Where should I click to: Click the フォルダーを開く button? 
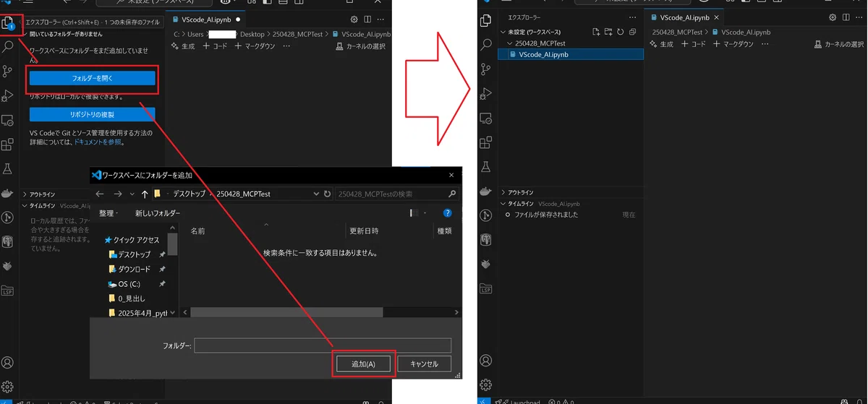coord(93,77)
